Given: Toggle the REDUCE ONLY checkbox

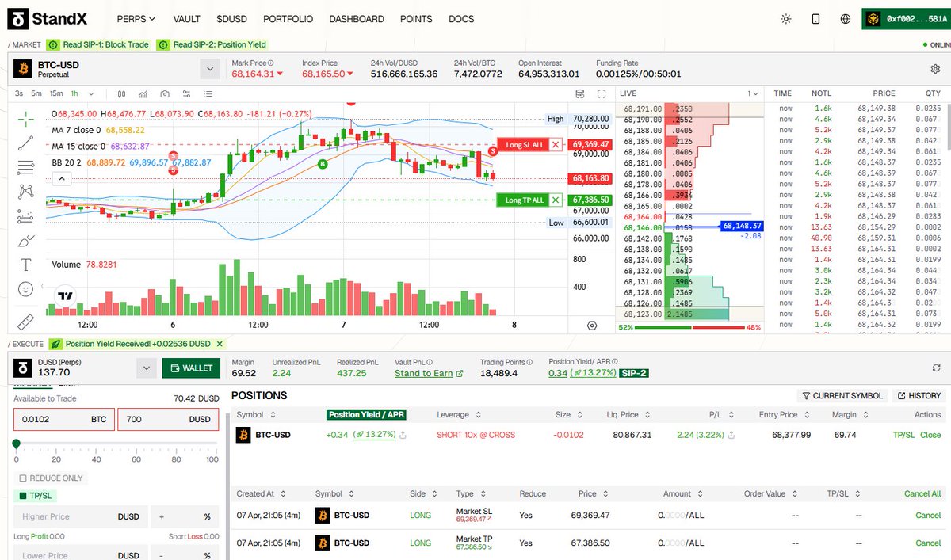Looking at the screenshot, I should point(22,478).
